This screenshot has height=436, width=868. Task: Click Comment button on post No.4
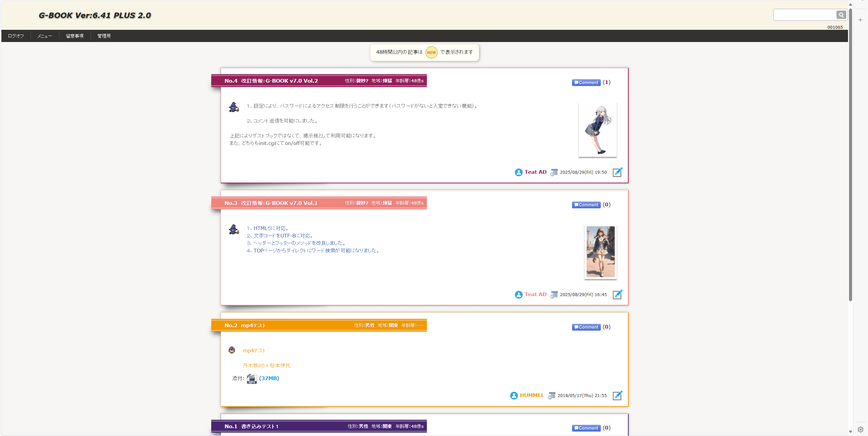tap(586, 83)
